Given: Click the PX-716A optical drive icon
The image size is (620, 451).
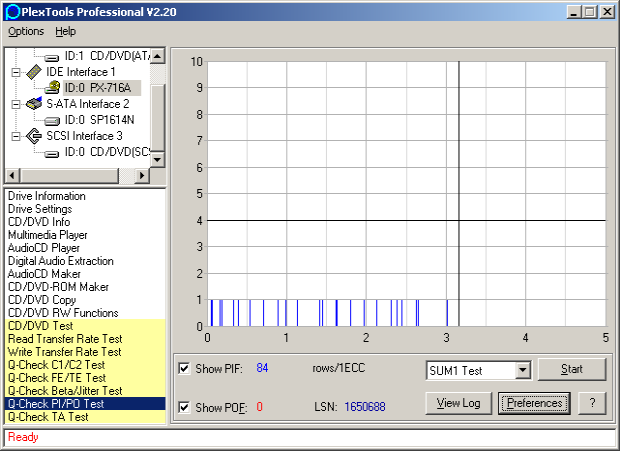Looking at the screenshot, I should 52,88.
